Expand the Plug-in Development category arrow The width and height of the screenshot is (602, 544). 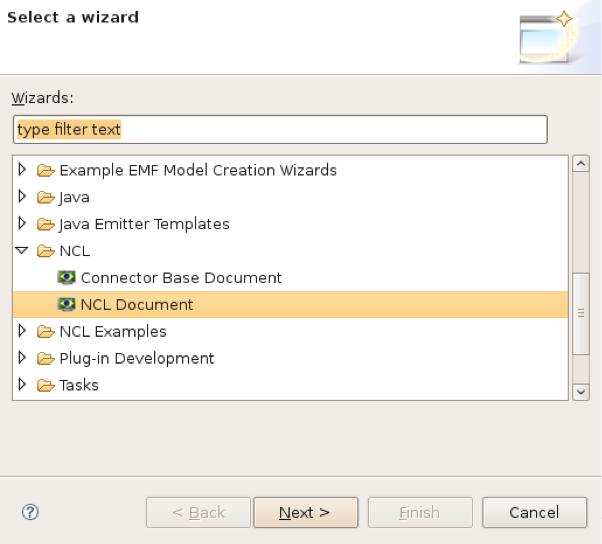coord(22,359)
